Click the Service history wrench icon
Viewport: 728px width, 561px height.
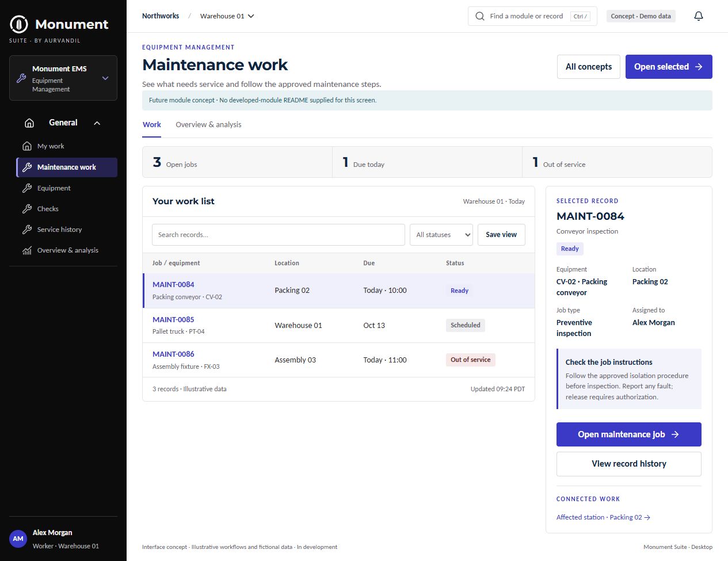(x=27, y=230)
